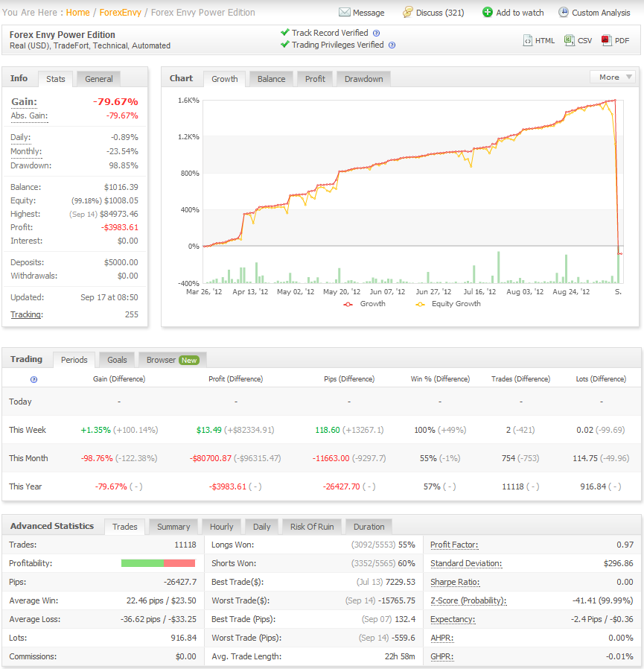Click the Standard Deviation label

pyautogui.click(x=466, y=564)
